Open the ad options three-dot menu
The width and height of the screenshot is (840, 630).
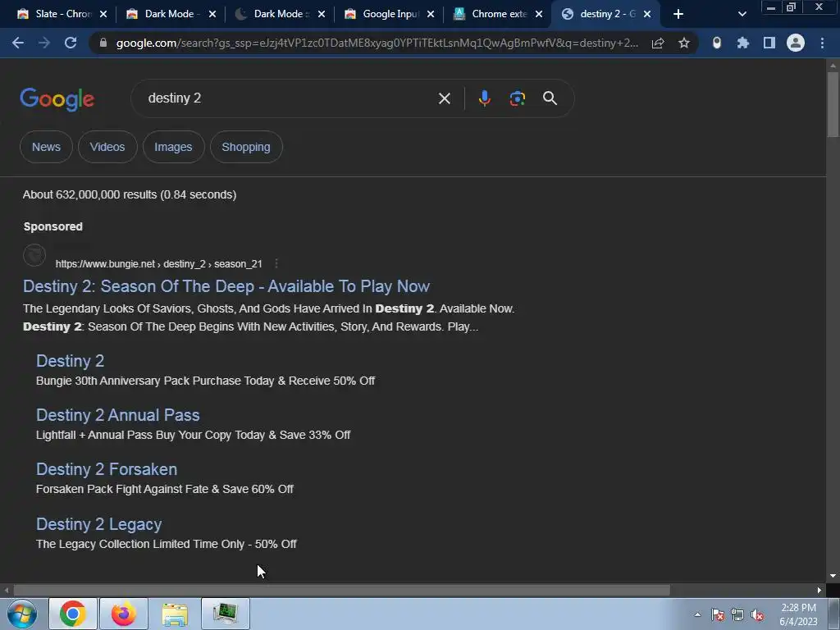[x=276, y=263]
